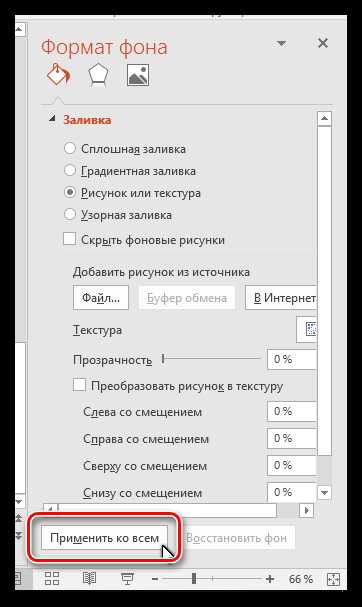This screenshot has width=362, height=607.
Task: Switch to slide sorter view icon
Action: coord(52,578)
